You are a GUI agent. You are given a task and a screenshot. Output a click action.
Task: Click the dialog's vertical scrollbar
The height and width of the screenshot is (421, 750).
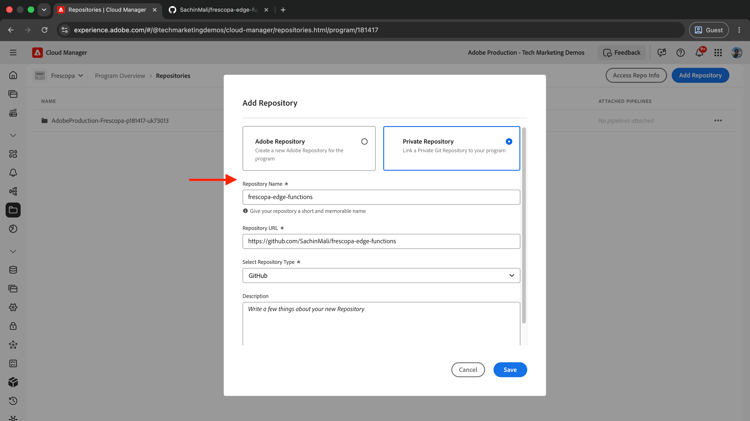524,225
